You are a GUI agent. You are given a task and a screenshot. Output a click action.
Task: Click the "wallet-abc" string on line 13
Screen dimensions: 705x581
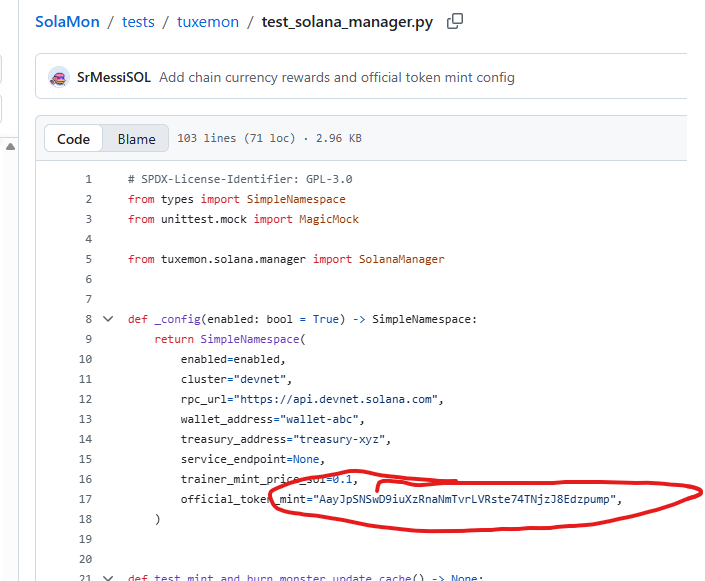(319, 419)
